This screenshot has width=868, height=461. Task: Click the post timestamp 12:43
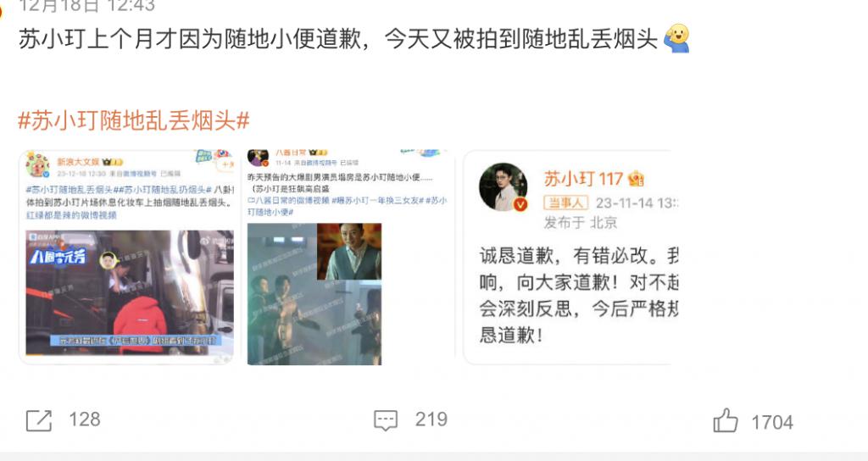point(87,6)
